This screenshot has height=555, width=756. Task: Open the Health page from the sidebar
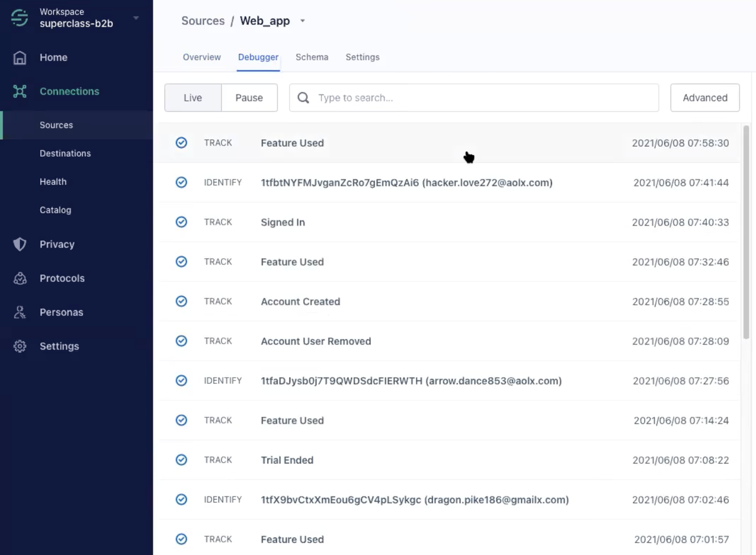pyautogui.click(x=53, y=182)
